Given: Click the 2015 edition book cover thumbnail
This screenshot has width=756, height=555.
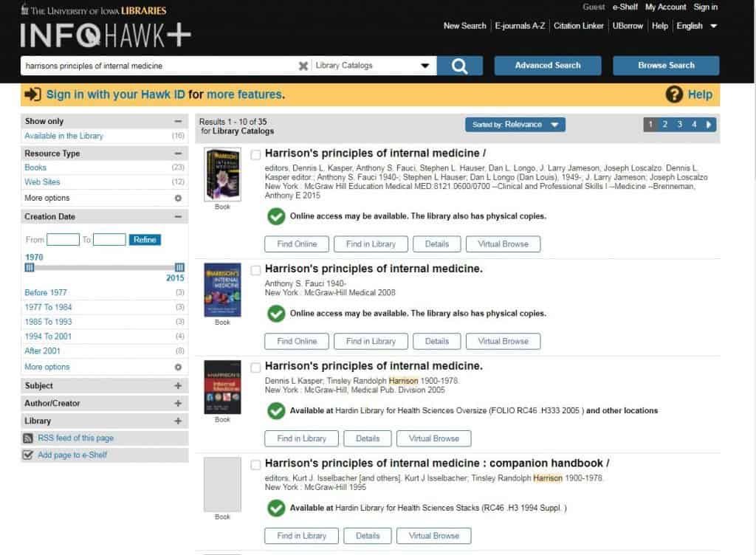Looking at the screenshot, I should pos(222,174).
